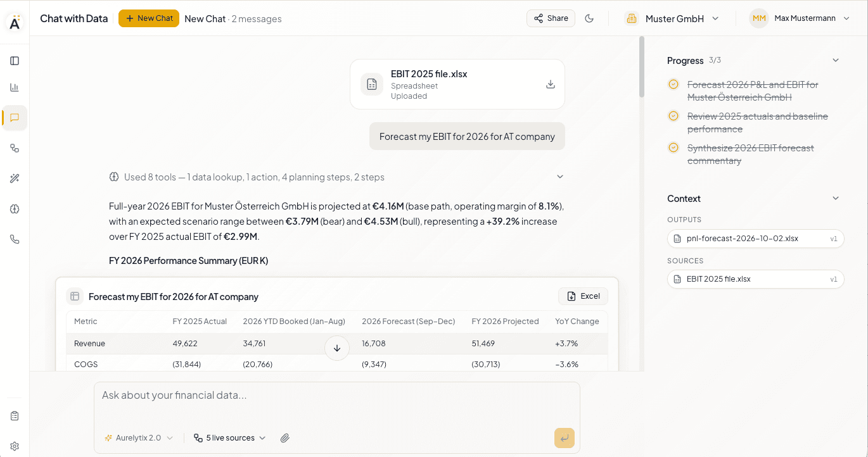Click the '2026 YTD Booked (Jan–Aug)' column header
The image size is (868, 457).
click(x=293, y=322)
